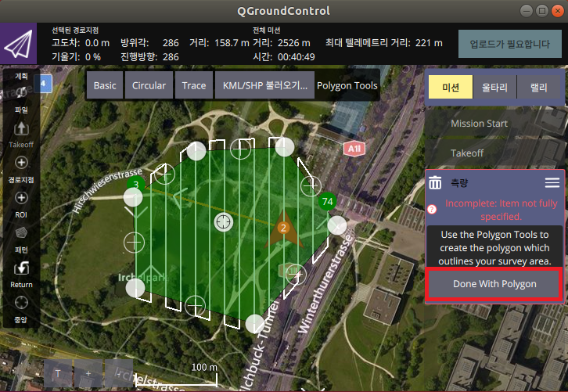Click the 시간 00:40:49 mission time value
Image resolution: width=568 pixels, height=392 pixels.
pyautogui.click(x=296, y=57)
